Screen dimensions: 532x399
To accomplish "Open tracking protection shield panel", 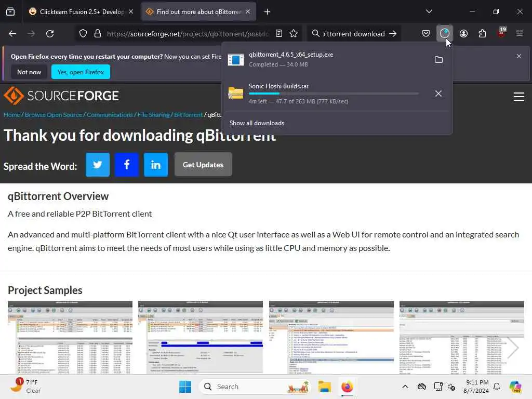I will click(83, 34).
